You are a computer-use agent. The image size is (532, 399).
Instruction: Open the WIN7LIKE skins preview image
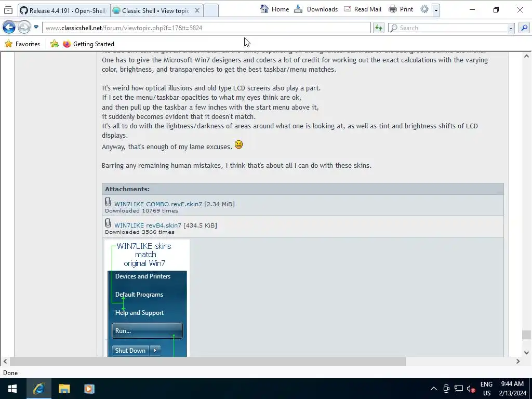147,298
